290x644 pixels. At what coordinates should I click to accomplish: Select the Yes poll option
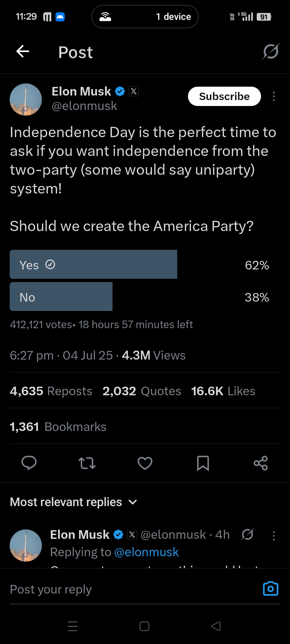pyautogui.click(x=93, y=265)
